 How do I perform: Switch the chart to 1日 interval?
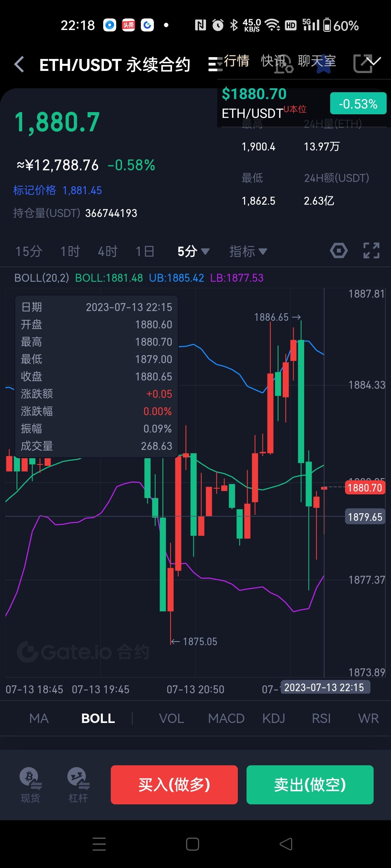pyautogui.click(x=145, y=251)
